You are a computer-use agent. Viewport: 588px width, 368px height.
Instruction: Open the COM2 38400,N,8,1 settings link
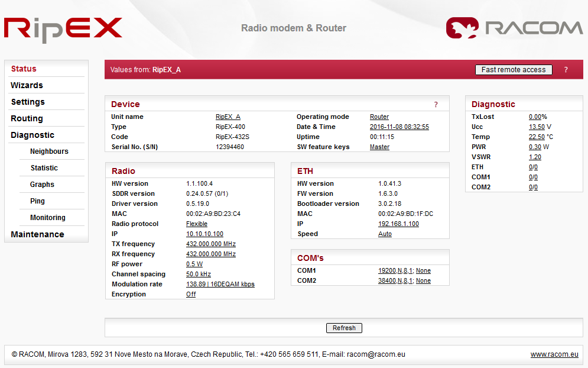tap(395, 281)
